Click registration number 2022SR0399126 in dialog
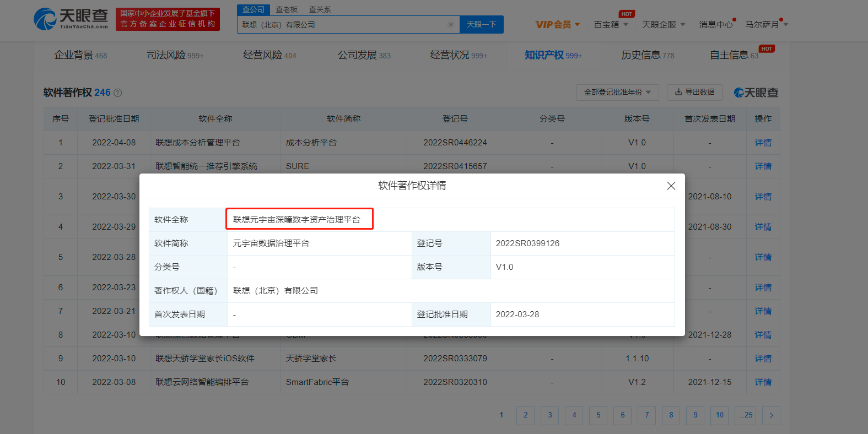Image resolution: width=868 pixels, height=434 pixels. click(x=527, y=243)
